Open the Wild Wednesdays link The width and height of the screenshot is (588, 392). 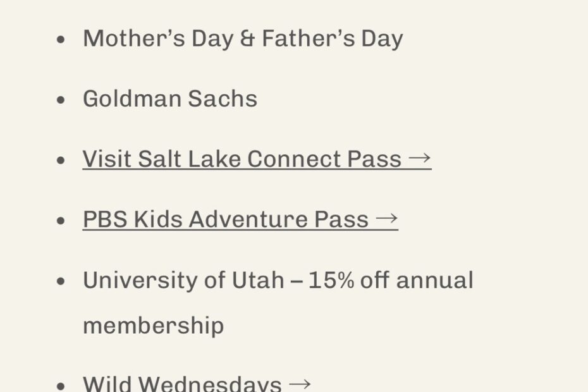pos(182,383)
